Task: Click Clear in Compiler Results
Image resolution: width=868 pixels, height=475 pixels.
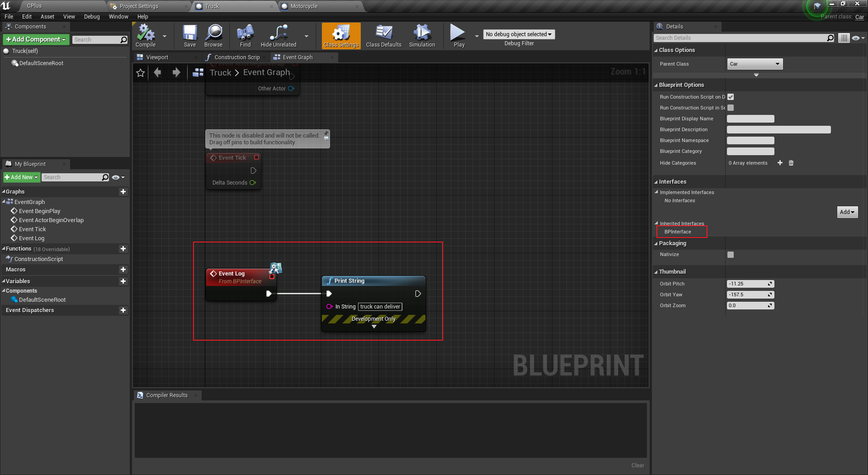Action: [x=638, y=465]
